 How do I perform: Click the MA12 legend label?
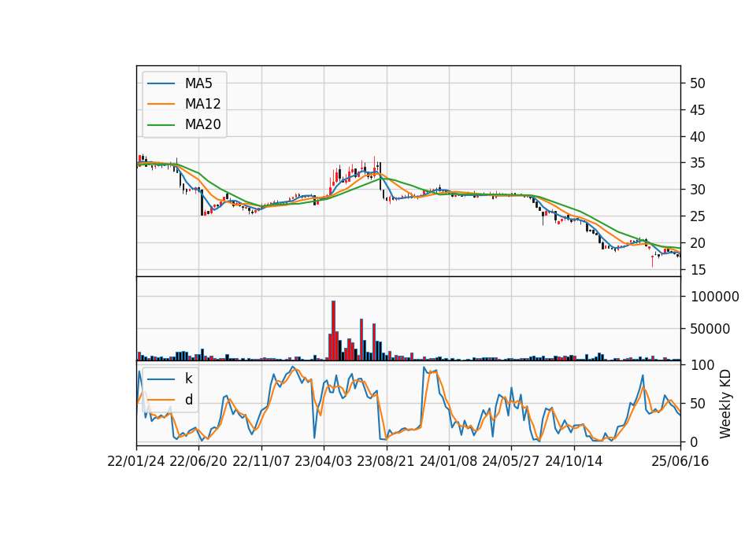click(x=202, y=104)
